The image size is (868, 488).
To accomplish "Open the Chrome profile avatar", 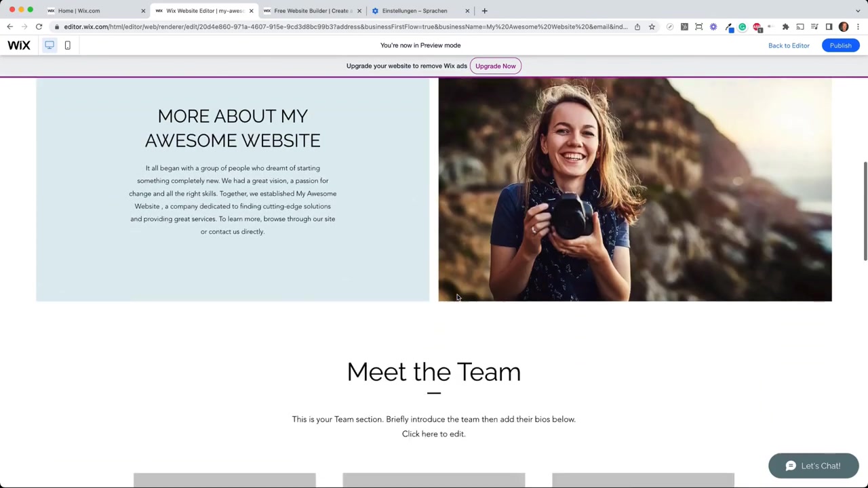I will [844, 27].
